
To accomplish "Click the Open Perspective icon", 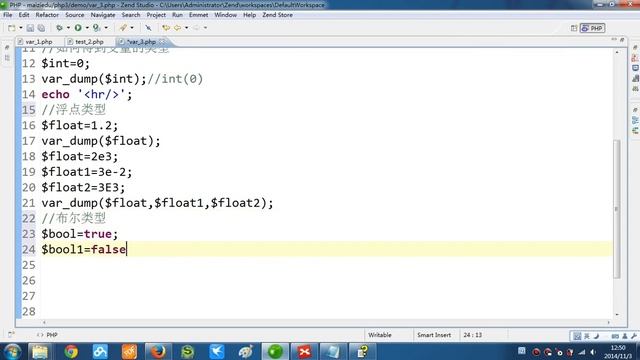I will (x=574, y=28).
